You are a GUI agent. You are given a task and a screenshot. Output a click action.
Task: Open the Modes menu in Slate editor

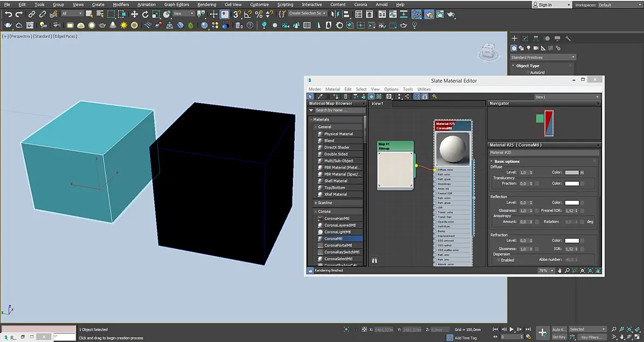coord(314,89)
